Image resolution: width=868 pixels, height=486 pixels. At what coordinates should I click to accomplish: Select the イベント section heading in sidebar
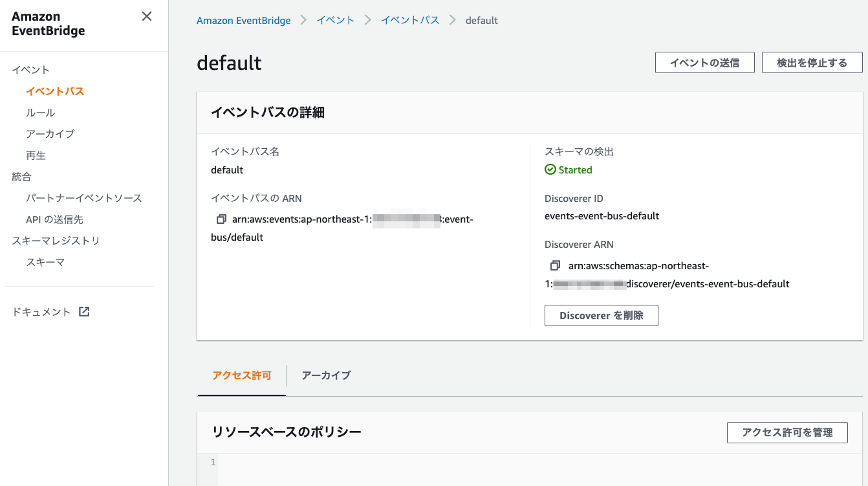point(31,70)
